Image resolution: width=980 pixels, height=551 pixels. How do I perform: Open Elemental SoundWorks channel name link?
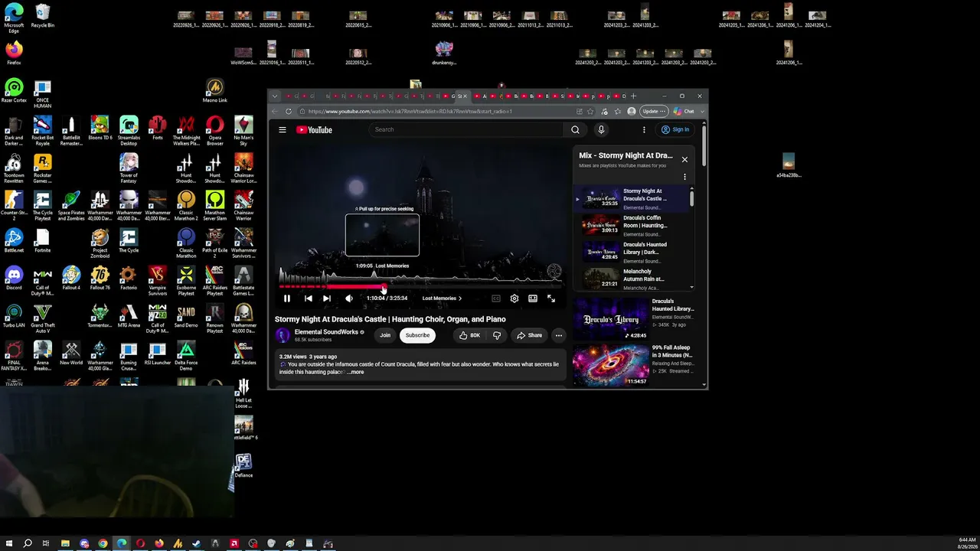pyautogui.click(x=326, y=332)
